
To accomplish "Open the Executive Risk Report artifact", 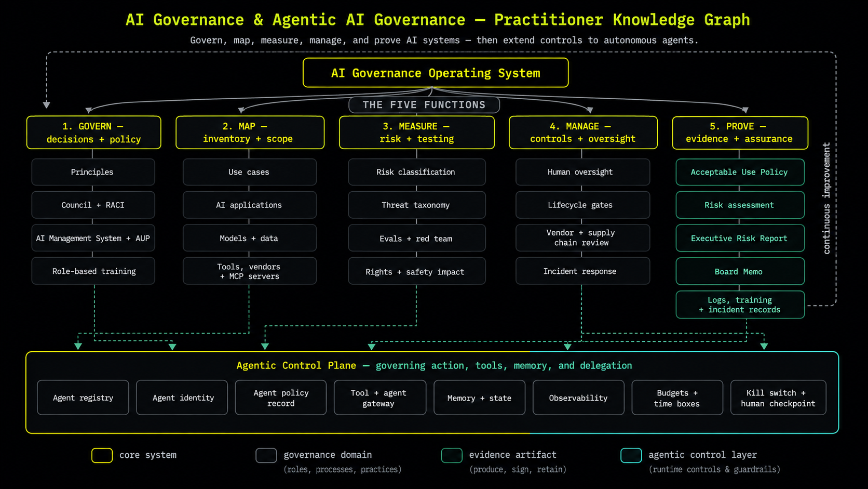I will click(x=740, y=238).
